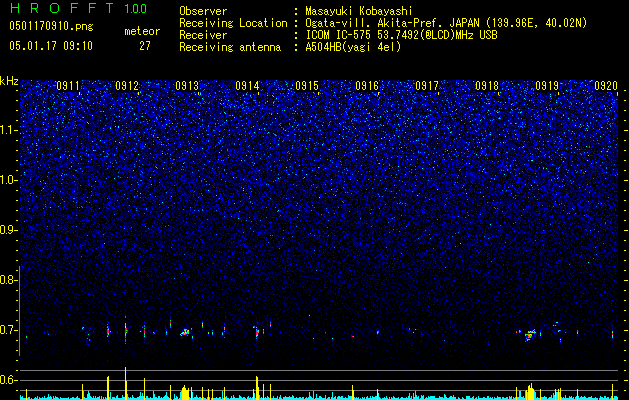Viewport: 629px width, 400px height.
Task: Click the bright meteor echo cluster near 0919
Action: pos(530,334)
